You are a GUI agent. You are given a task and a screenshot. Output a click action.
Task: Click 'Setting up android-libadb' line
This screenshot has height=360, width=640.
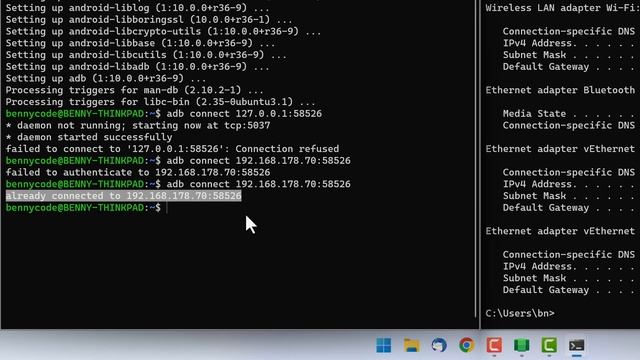coord(138,67)
